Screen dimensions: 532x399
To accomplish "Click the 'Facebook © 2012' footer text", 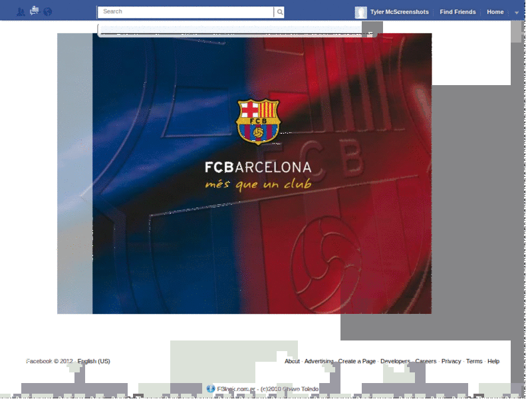I will click(49, 361).
